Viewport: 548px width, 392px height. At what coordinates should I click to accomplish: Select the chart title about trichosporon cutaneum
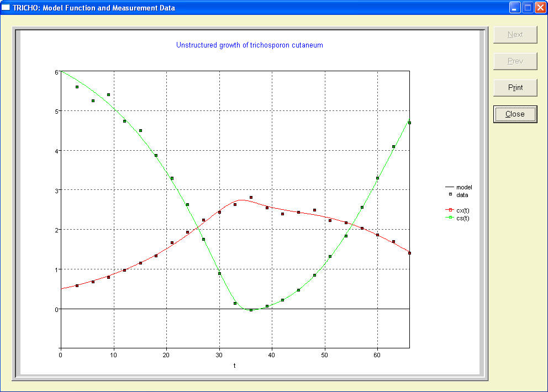tap(249, 45)
